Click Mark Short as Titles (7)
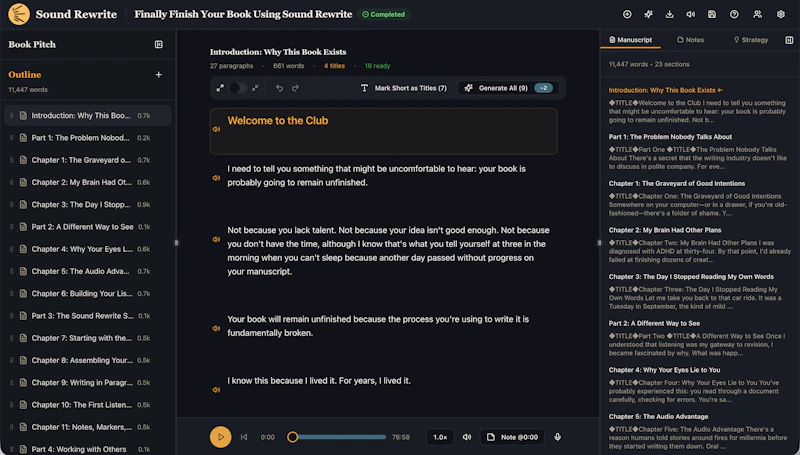The height and width of the screenshot is (455, 800). point(404,88)
